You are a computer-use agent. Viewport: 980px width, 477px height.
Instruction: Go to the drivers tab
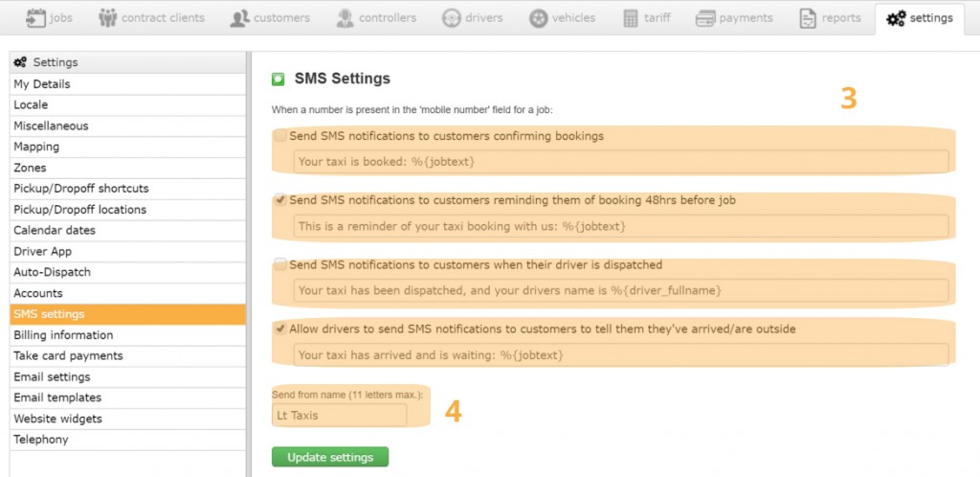tap(473, 19)
